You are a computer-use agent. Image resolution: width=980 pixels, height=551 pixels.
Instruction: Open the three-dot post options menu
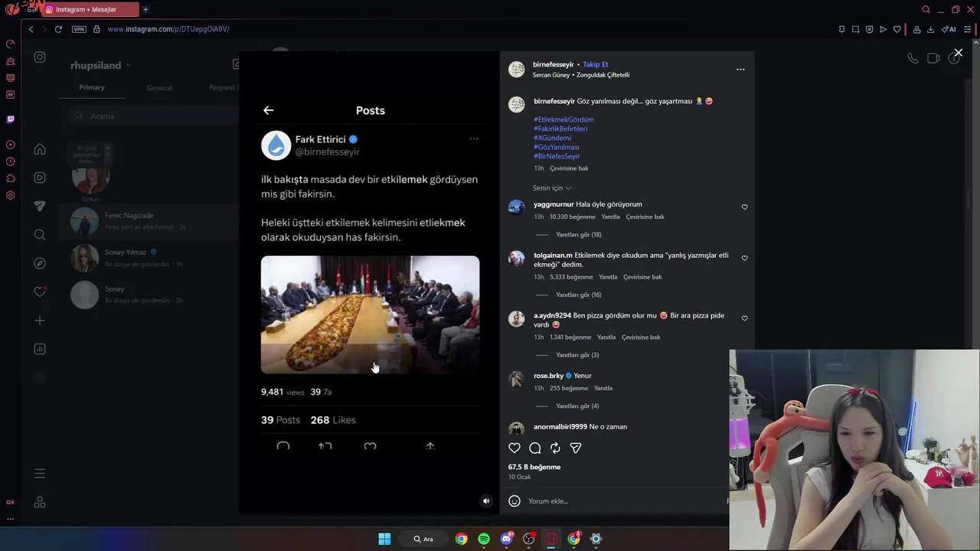[740, 69]
